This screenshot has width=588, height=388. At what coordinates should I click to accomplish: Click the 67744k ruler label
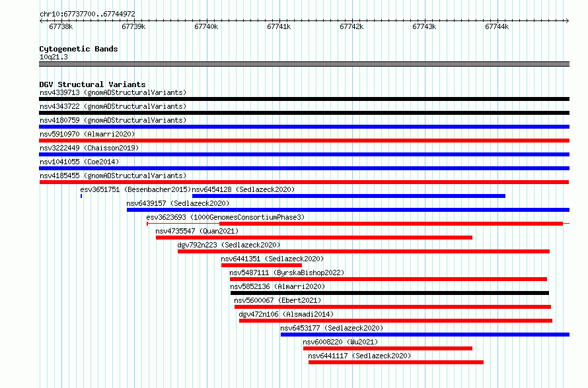(x=497, y=26)
